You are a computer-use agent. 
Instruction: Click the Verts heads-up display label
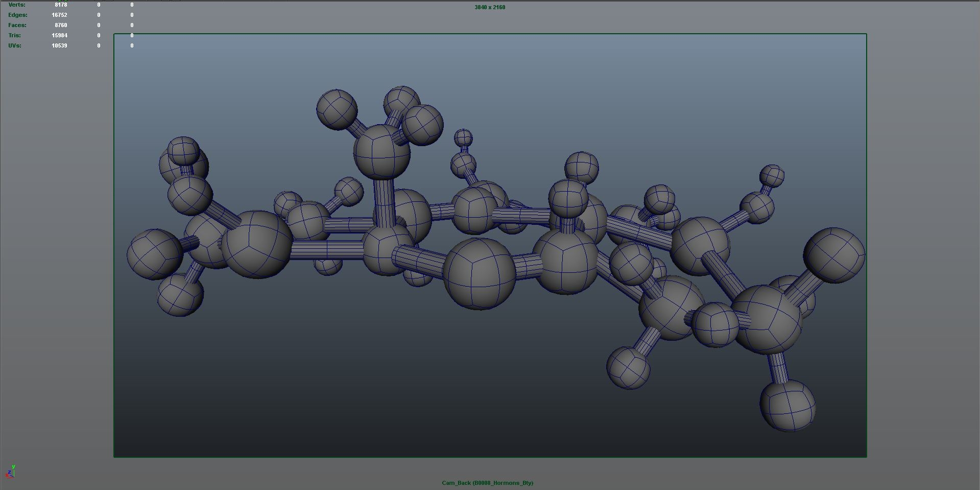17,5
